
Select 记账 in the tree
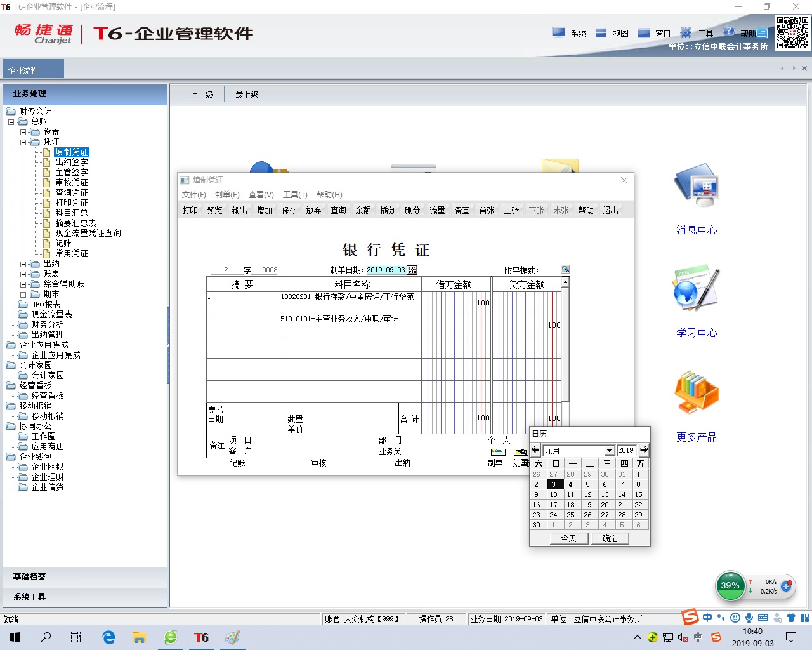click(x=63, y=244)
